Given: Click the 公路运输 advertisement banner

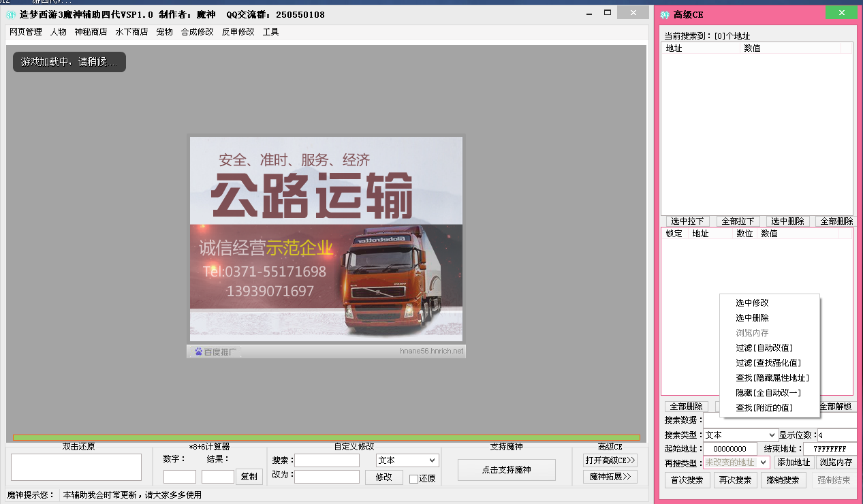Looking at the screenshot, I should pos(326,238).
